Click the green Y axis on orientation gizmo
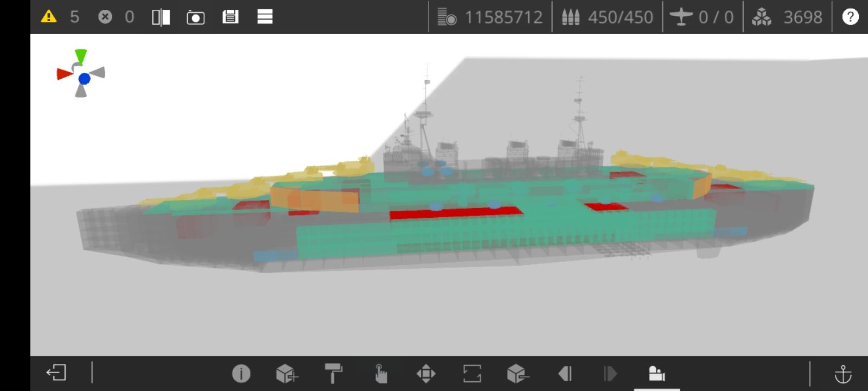868x391 pixels. (x=81, y=56)
